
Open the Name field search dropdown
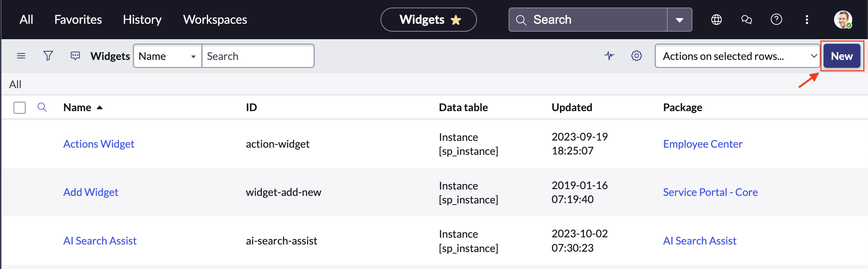pyautogui.click(x=168, y=56)
